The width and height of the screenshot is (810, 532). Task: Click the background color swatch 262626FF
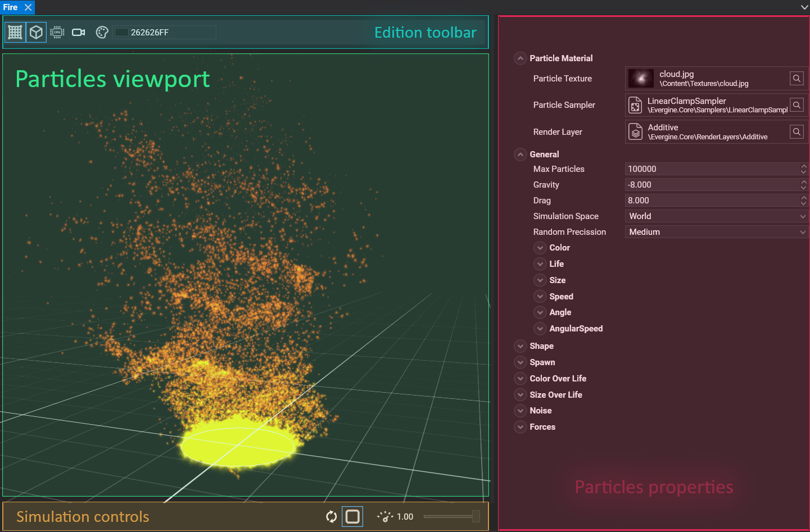coord(121,33)
